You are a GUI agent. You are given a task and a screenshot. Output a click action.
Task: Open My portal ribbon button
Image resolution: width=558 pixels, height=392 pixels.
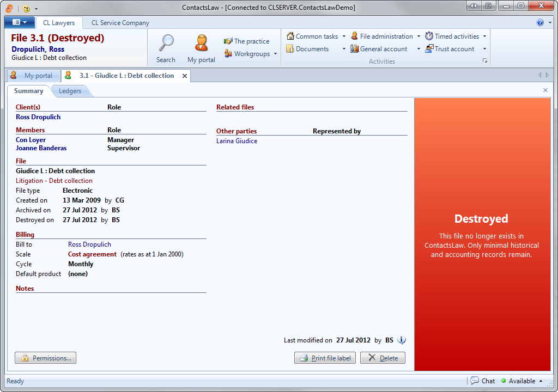click(x=201, y=49)
